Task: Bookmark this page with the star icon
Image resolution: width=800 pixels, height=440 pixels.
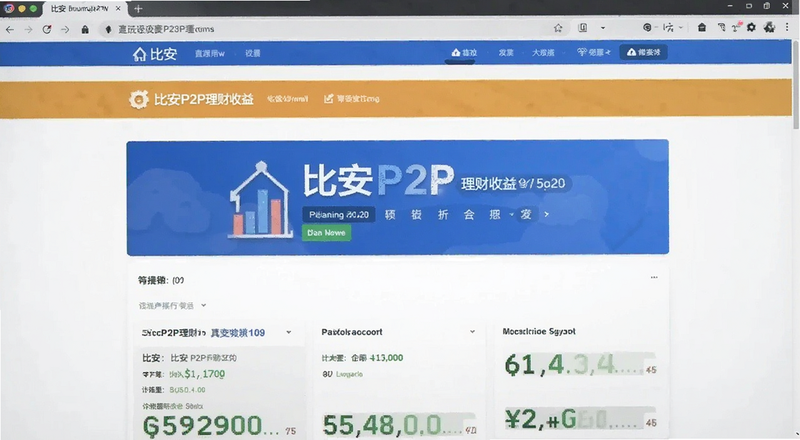Action: coord(558,28)
